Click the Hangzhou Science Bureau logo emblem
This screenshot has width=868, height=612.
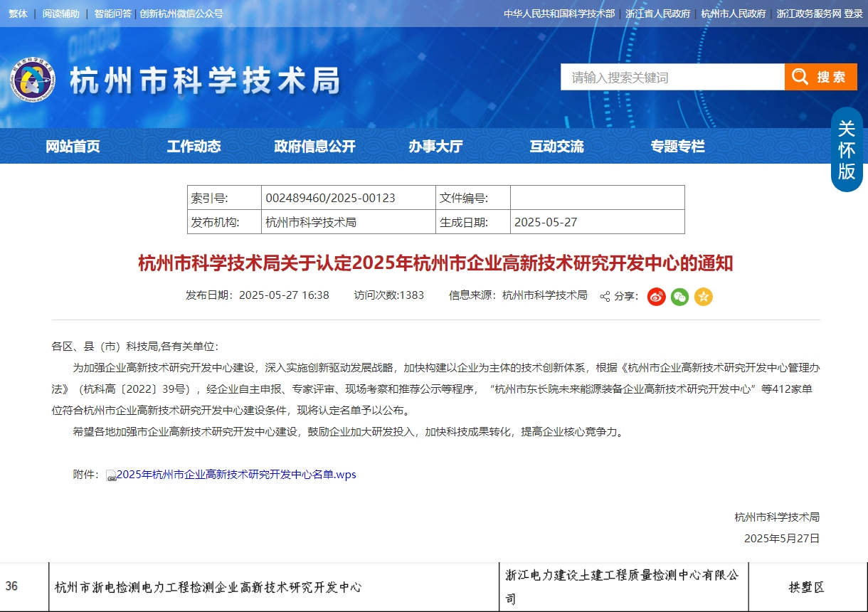(x=33, y=78)
